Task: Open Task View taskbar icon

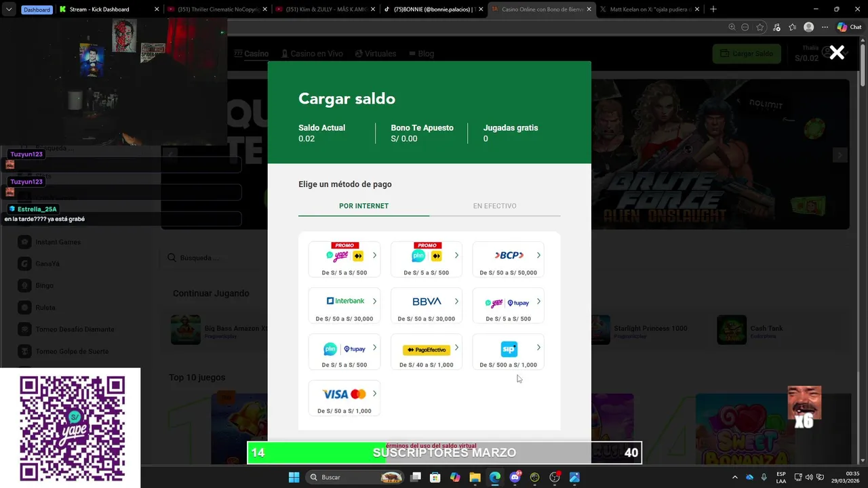Action: click(416, 477)
